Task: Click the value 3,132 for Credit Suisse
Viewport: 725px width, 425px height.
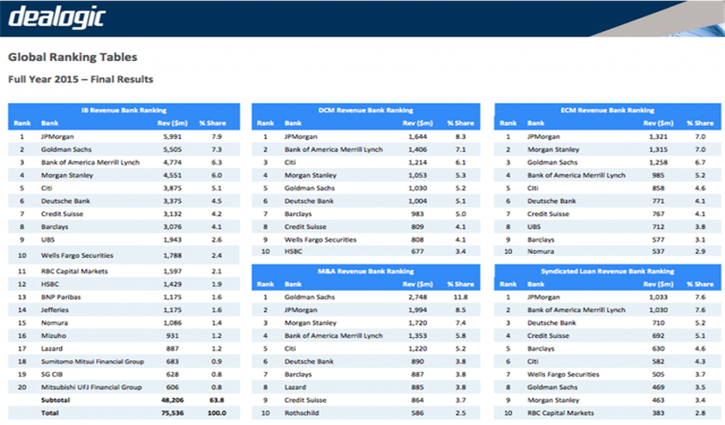Action: pos(172,214)
